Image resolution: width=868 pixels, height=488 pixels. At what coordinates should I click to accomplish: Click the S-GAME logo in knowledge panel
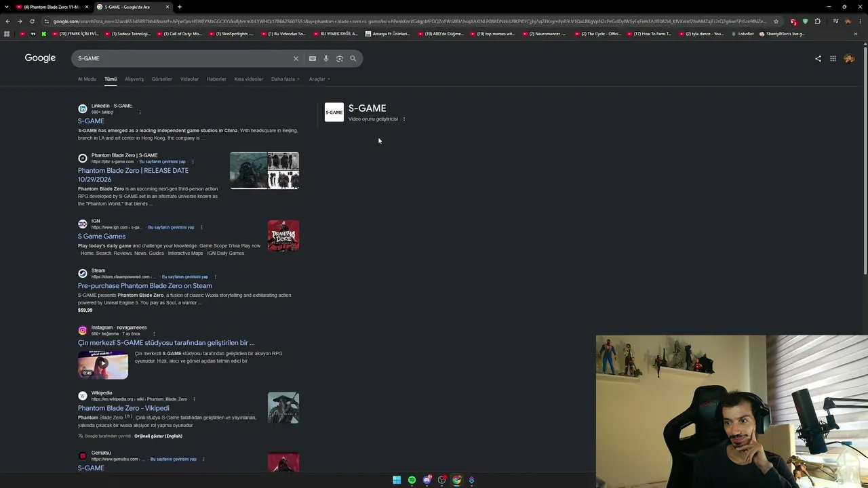(334, 112)
